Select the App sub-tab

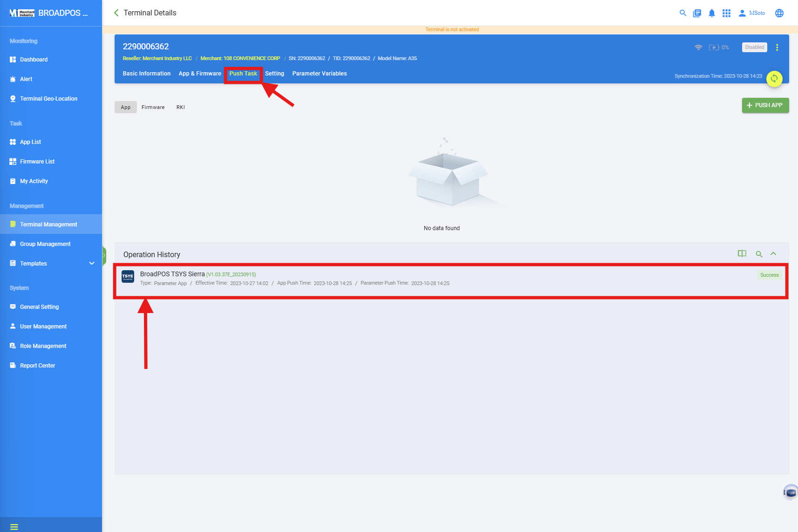click(126, 107)
